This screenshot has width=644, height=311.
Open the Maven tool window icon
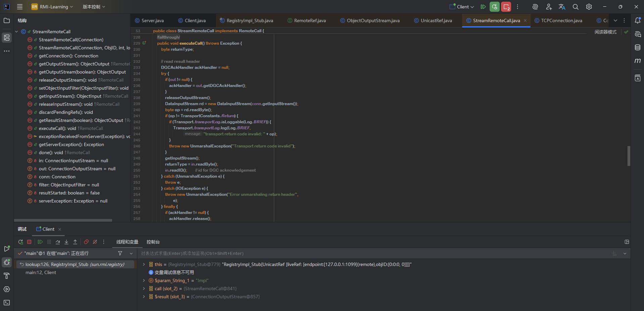[x=638, y=61]
